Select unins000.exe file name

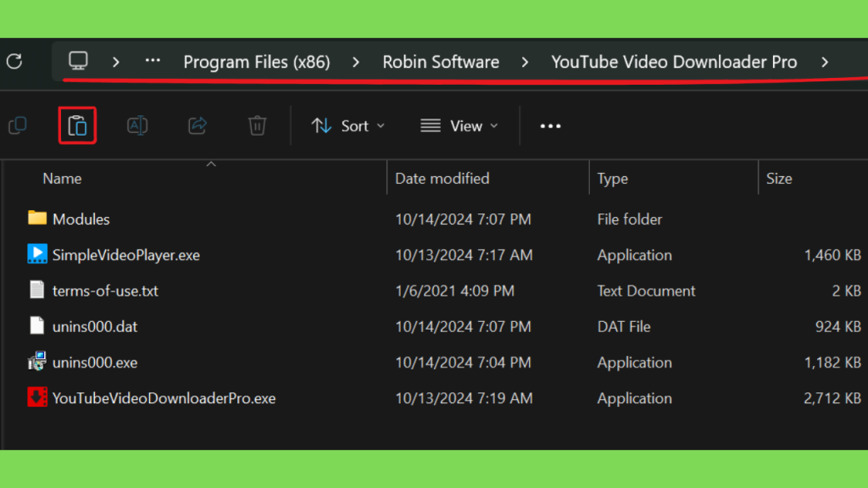click(x=95, y=363)
